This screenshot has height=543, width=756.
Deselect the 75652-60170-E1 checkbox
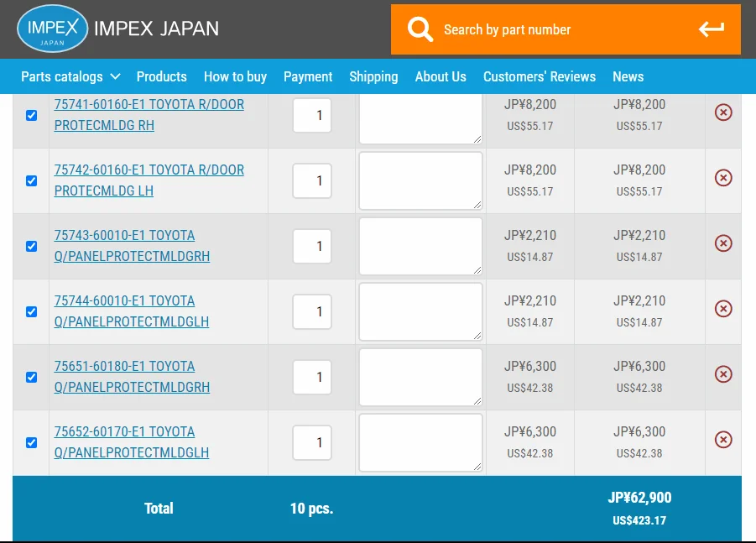coord(32,443)
